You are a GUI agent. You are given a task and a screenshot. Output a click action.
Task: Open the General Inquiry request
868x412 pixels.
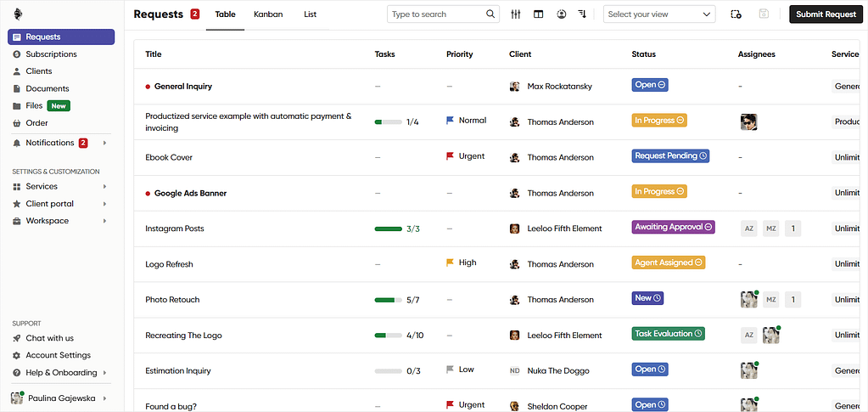pos(183,87)
